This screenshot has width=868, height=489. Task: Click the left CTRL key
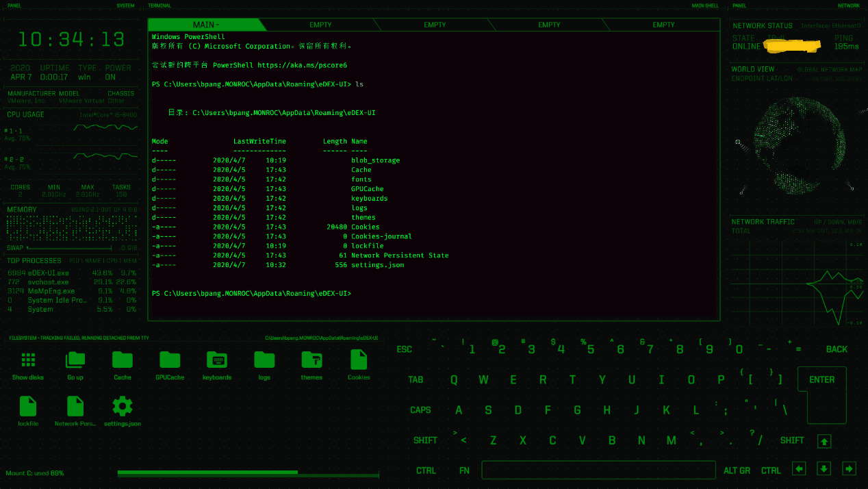(426, 471)
